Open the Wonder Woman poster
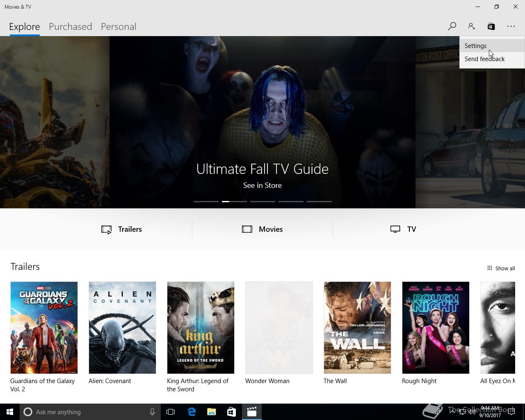The image size is (525, 420). pos(279,328)
